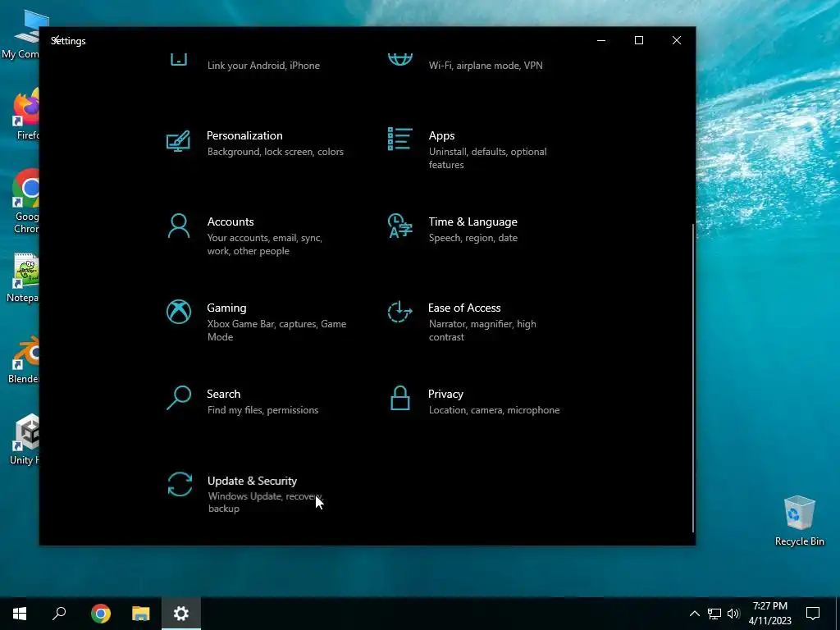Click the volume speaker tray icon
Screen dimensions: 840x630
(733, 614)
